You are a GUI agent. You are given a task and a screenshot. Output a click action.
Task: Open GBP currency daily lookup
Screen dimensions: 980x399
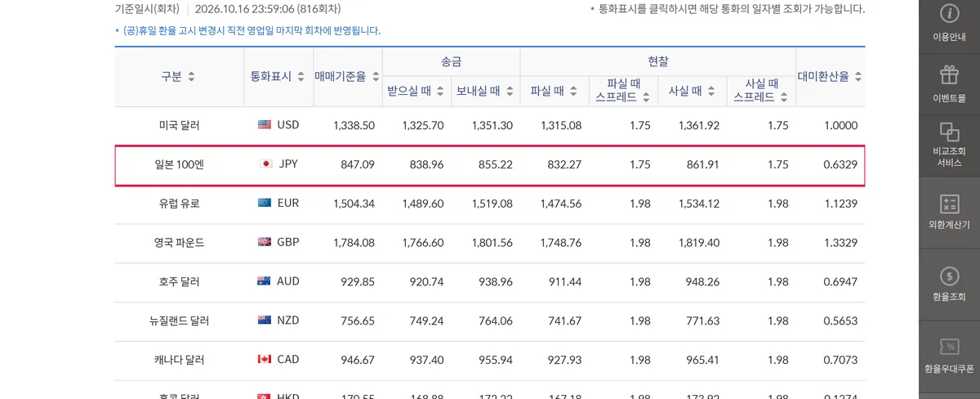click(288, 242)
